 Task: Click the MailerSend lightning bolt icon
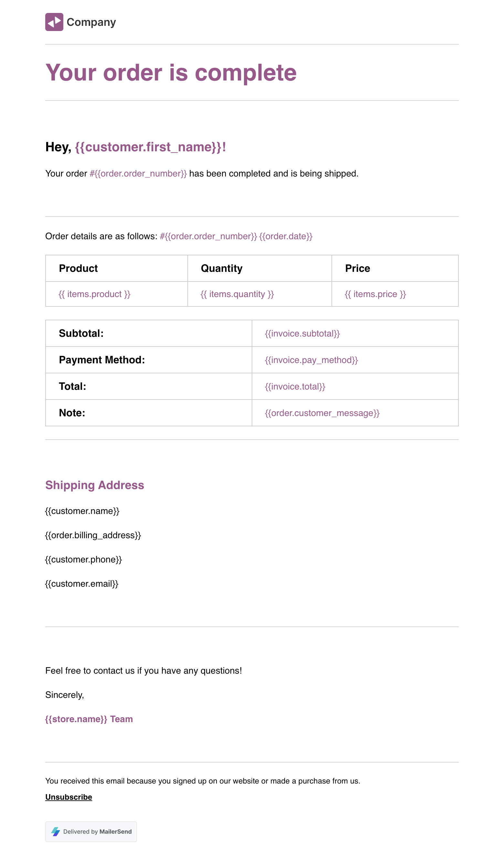[x=56, y=831]
